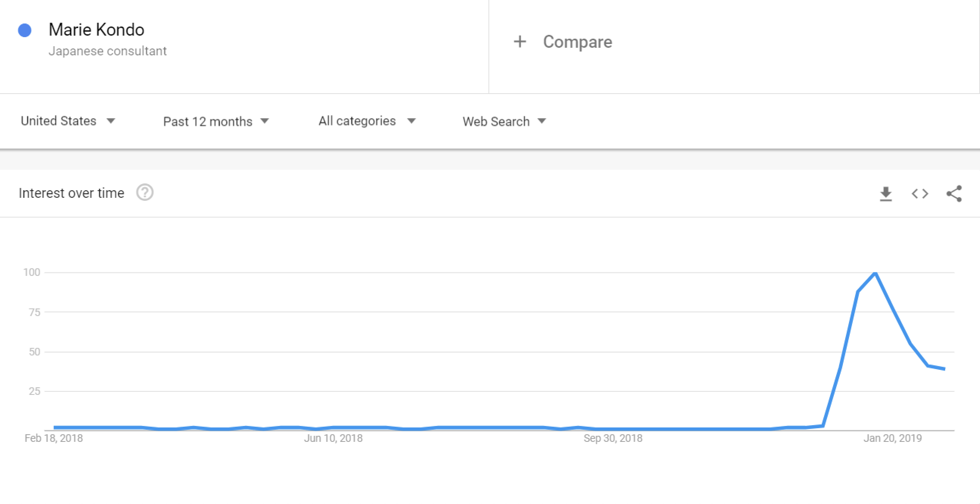Image resolution: width=980 pixels, height=504 pixels.
Task: Click the last data point on trend line
Action: coord(945,368)
